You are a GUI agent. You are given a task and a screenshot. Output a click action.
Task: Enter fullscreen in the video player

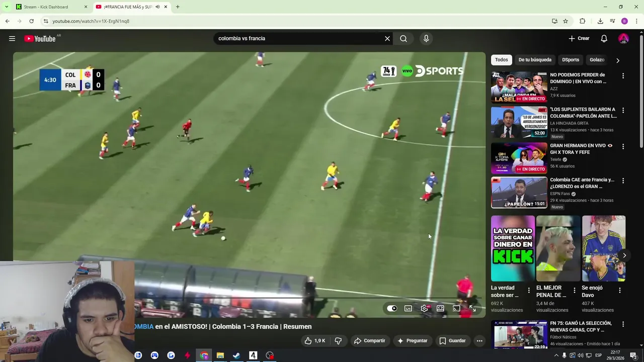[472, 308]
